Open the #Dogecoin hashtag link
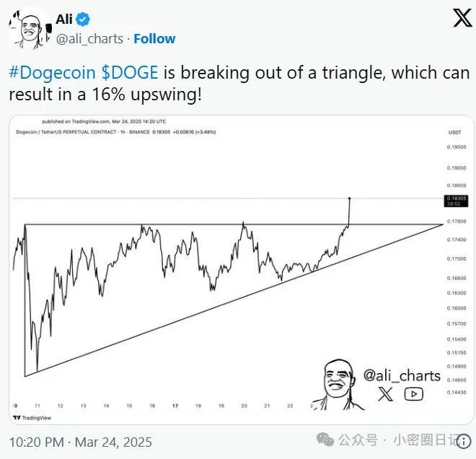The height and width of the screenshot is (459, 476). [49, 74]
